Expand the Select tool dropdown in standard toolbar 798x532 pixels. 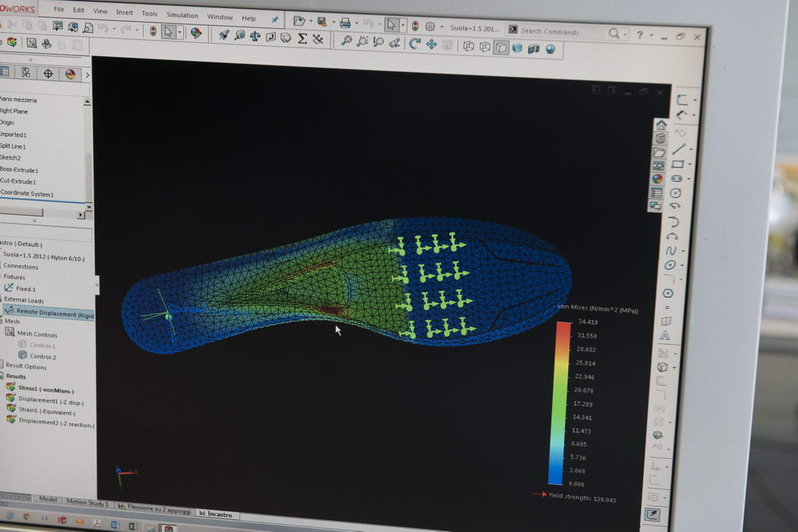tap(180, 33)
